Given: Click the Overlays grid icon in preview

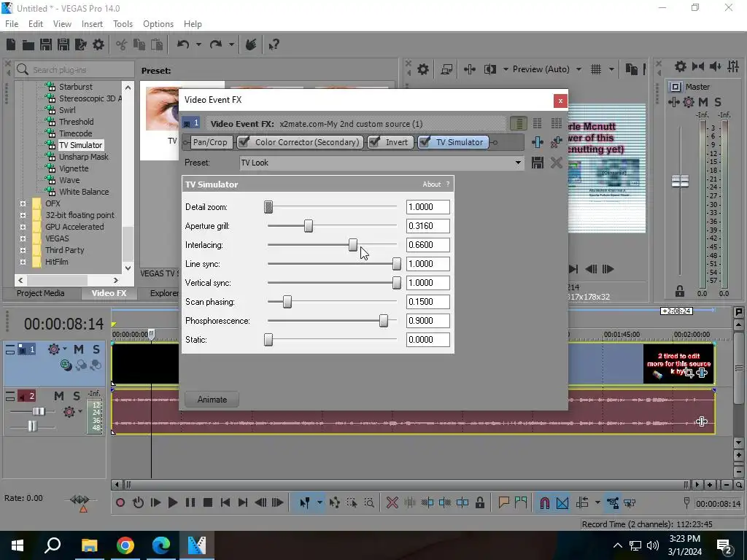Looking at the screenshot, I should 596,69.
